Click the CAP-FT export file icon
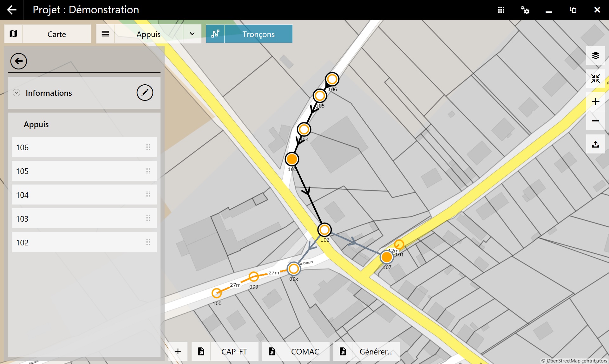This screenshot has height=364, width=609. [201, 351]
